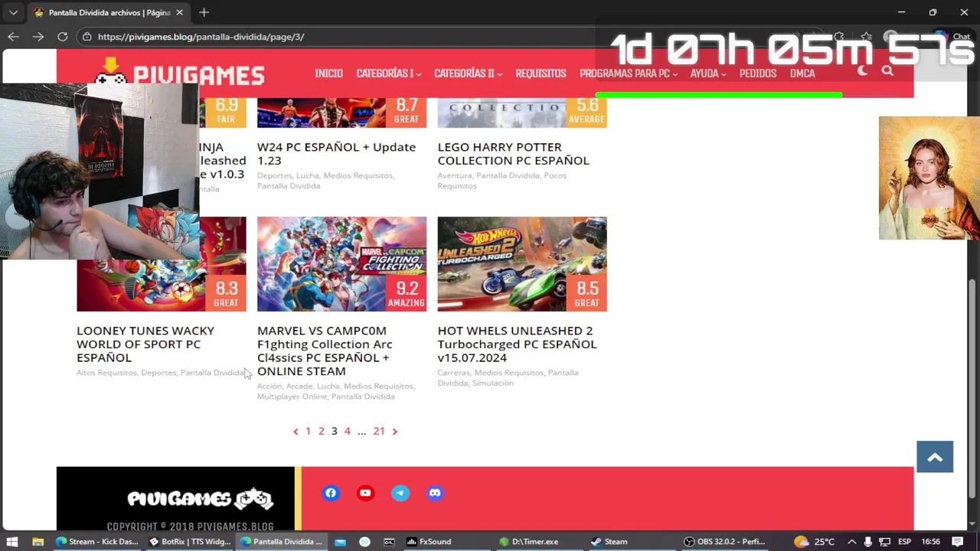This screenshot has height=551, width=980.
Task: Open the YouTube social icon in footer
Action: (x=365, y=493)
